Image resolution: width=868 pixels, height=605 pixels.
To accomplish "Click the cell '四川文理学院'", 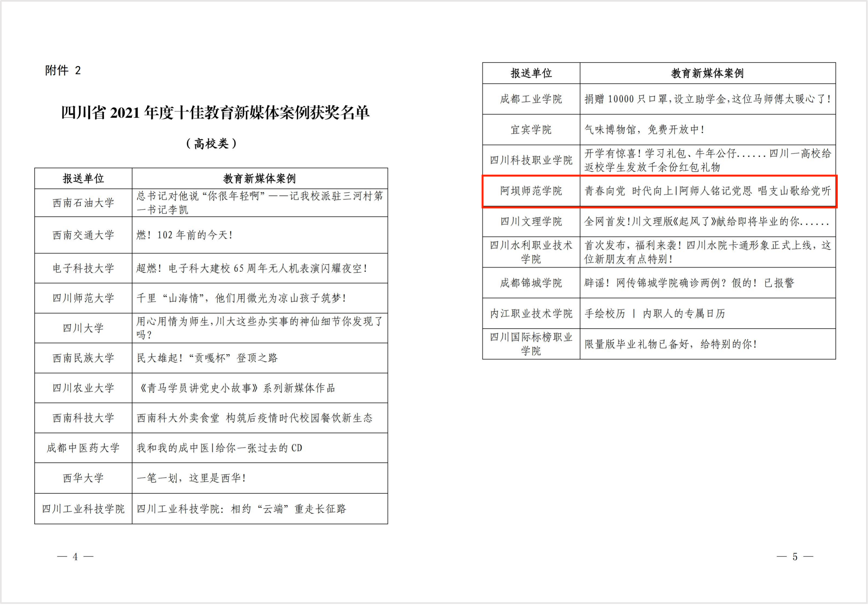I will [531, 221].
